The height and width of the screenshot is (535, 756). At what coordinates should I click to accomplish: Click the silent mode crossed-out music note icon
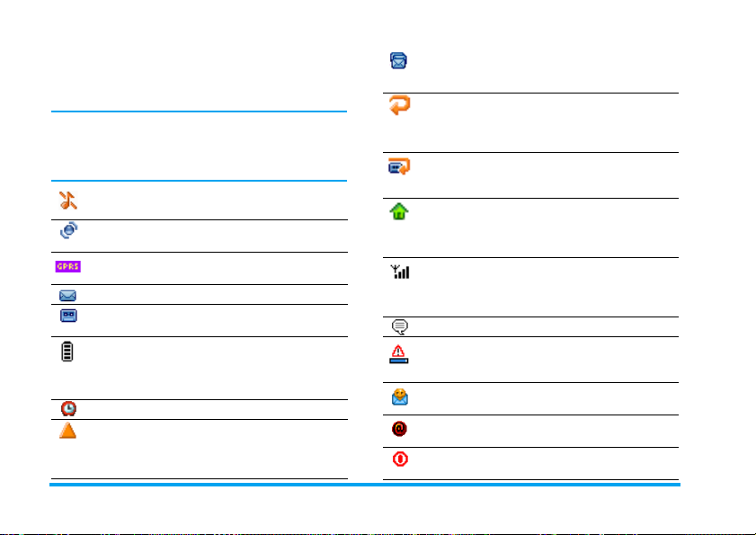tap(68, 201)
